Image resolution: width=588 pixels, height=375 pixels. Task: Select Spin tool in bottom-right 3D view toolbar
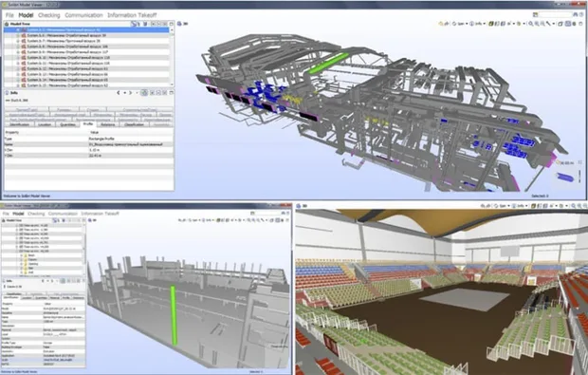[x=501, y=206]
